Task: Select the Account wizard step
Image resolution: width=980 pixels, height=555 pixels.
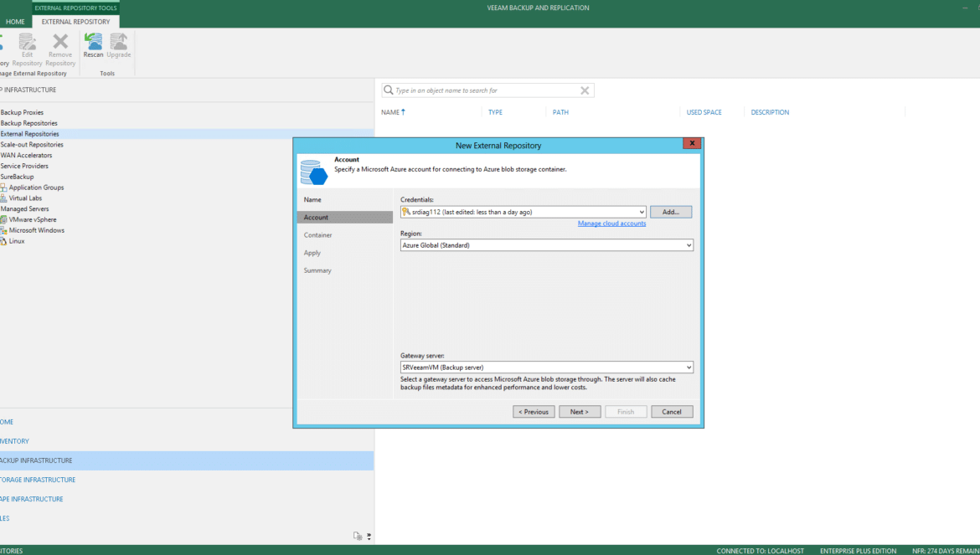Action: pyautogui.click(x=345, y=218)
